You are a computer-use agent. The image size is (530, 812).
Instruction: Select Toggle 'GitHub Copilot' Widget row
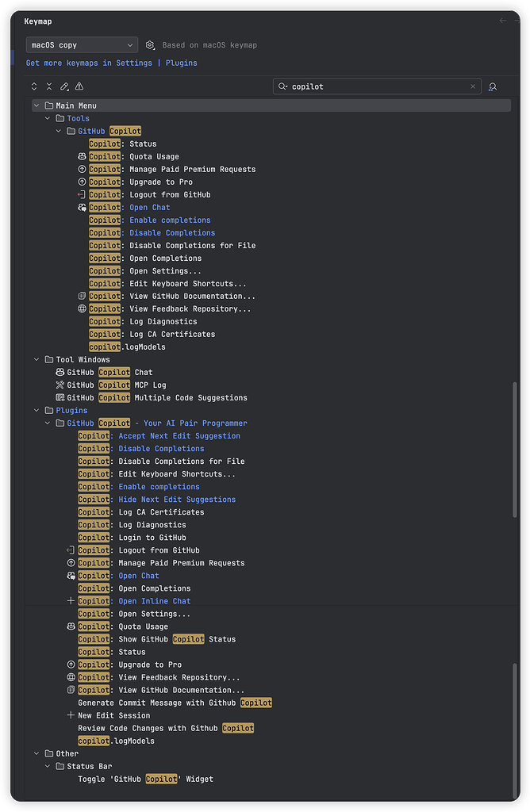point(145,779)
